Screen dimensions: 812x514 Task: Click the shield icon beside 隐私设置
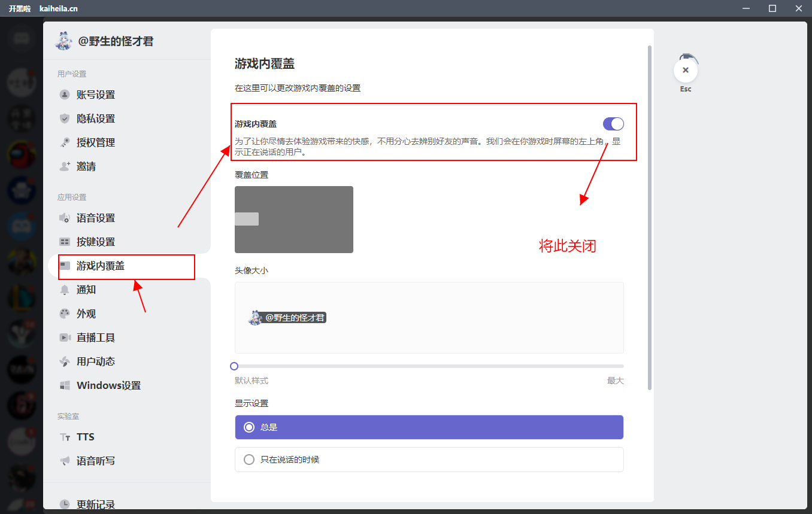[x=65, y=118]
